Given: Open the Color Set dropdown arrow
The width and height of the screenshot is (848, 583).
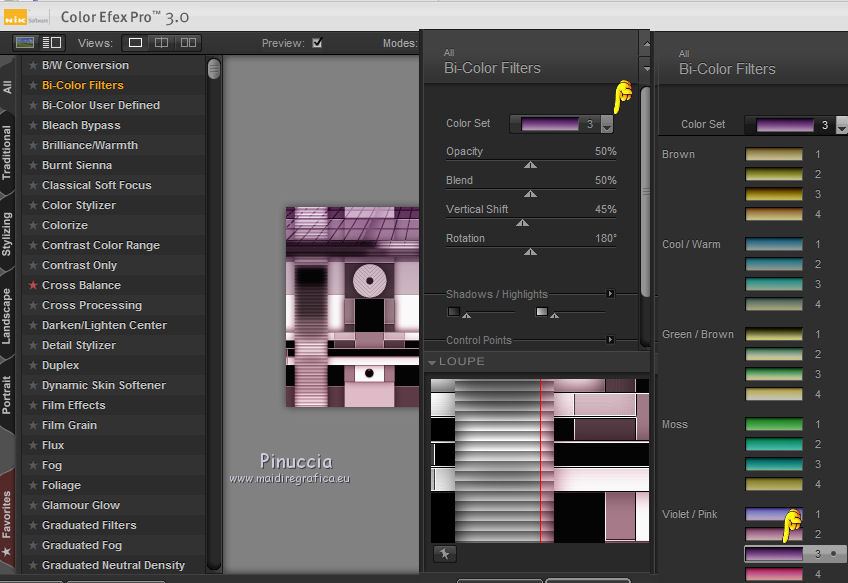Looking at the screenshot, I should (606, 125).
